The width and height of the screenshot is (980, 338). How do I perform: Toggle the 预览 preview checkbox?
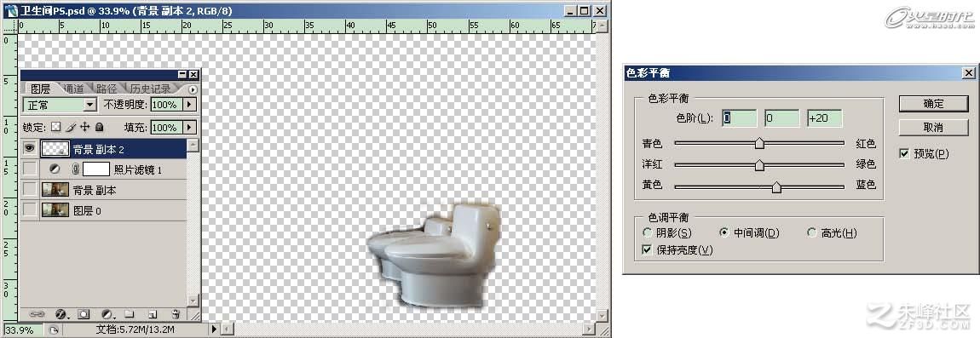click(904, 153)
